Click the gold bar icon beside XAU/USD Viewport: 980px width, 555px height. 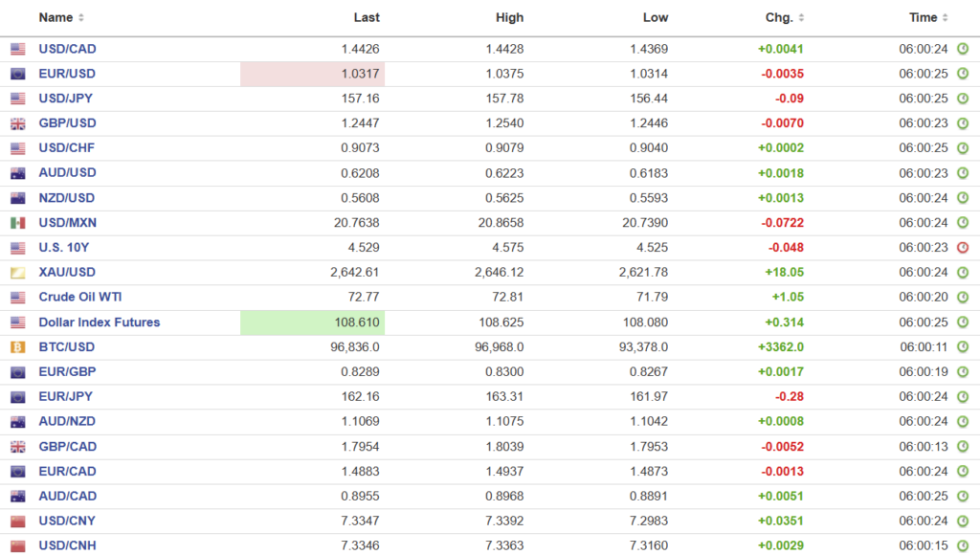(x=17, y=273)
